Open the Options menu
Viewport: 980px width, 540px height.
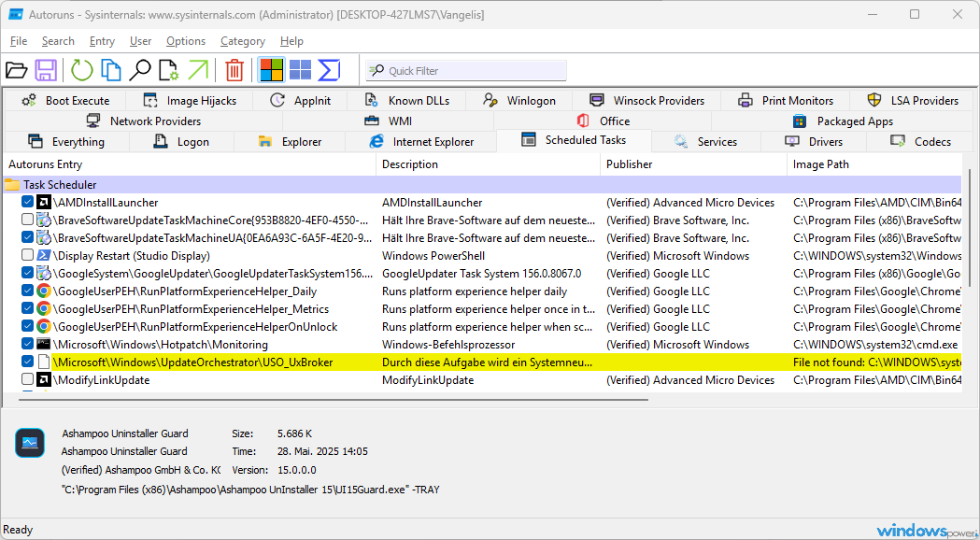point(186,40)
